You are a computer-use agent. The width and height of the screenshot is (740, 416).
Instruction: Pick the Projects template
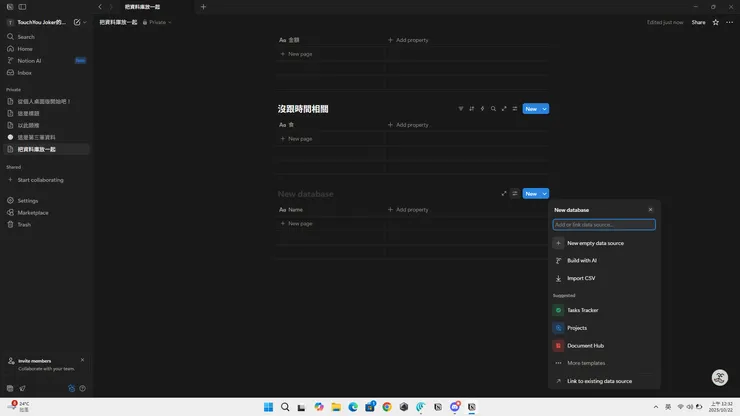(x=604, y=328)
